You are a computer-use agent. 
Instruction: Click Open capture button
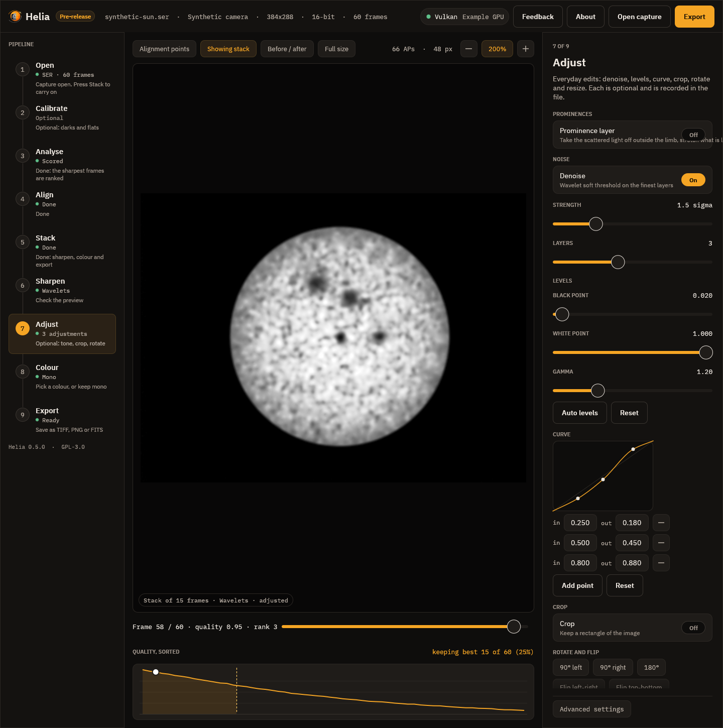coord(639,17)
